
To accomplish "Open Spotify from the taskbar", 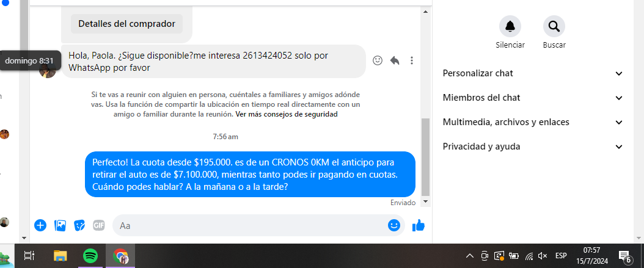I will click(90, 256).
